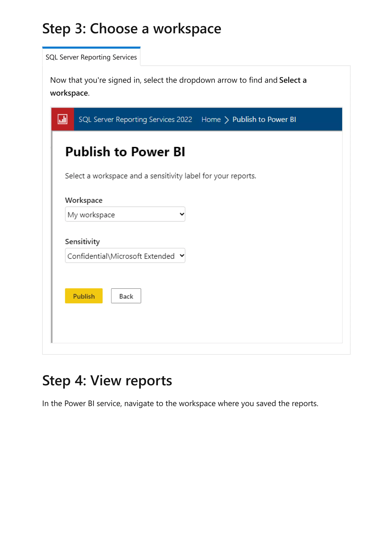Viewport: 392px width, 555px height.
Task: Click the red Reporting Services logo icon
Action: [63, 119]
